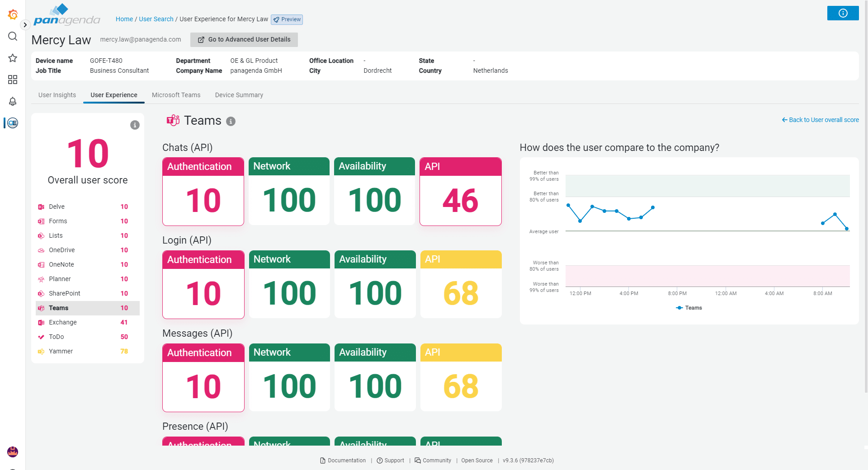Click Go to Advanced User Details button
The image size is (868, 470).
(244, 40)
